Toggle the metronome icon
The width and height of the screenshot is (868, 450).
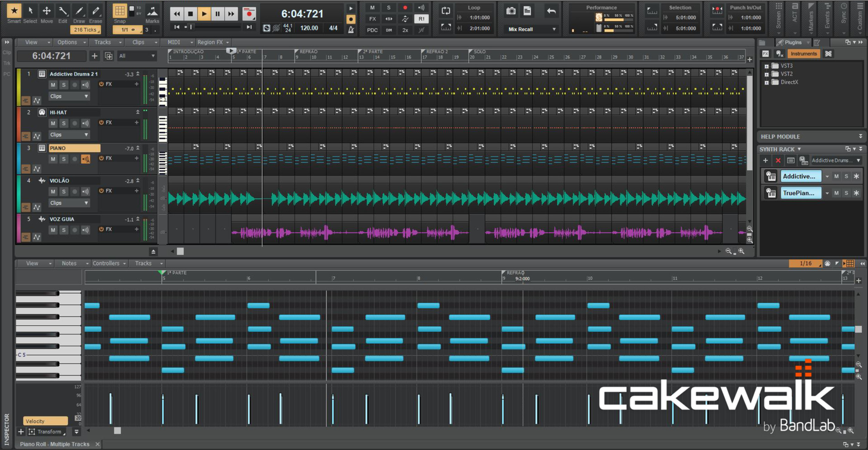point(351,30)
